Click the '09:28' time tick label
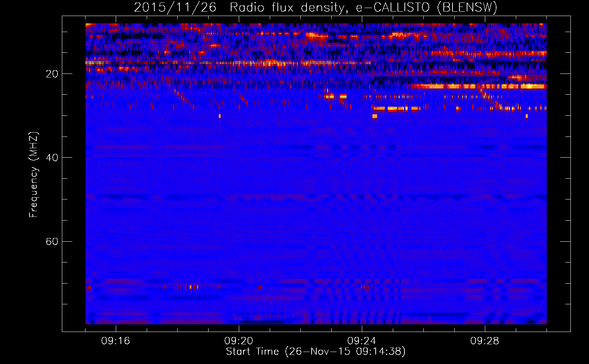This screenshot has width=589, height=364. tap(485, 341)
